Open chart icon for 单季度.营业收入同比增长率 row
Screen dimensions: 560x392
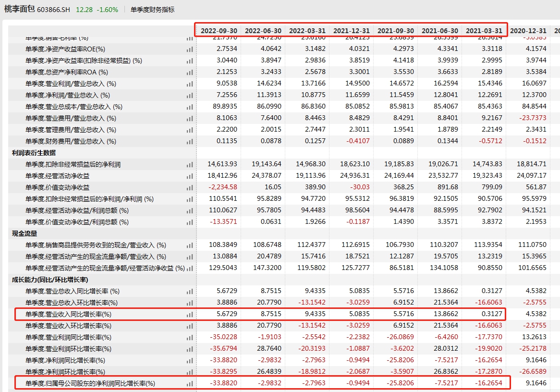point(190,315)
